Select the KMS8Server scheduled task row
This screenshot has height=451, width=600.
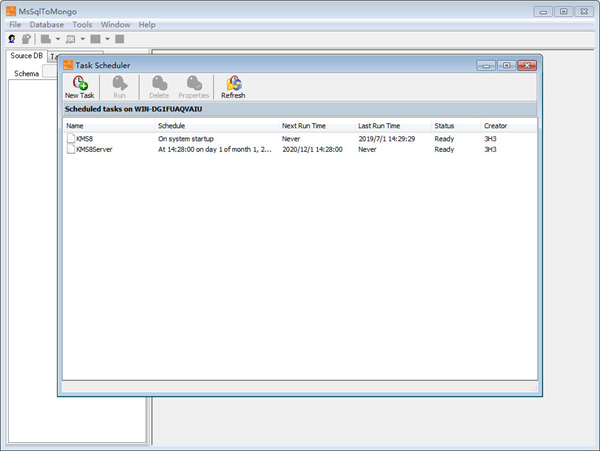(x=96, y=149)
